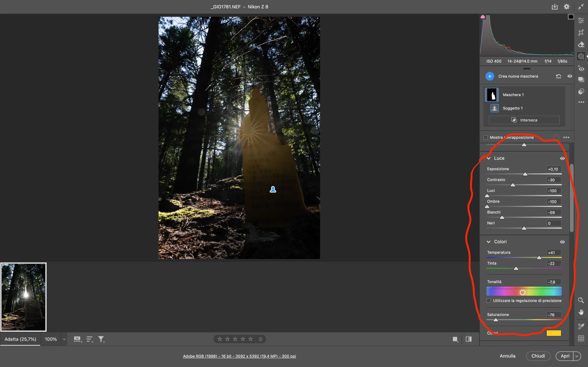This screenshot has width=588, height=367.
Task: Select the Zoom magnifier tool
Action: click(581, 300)
